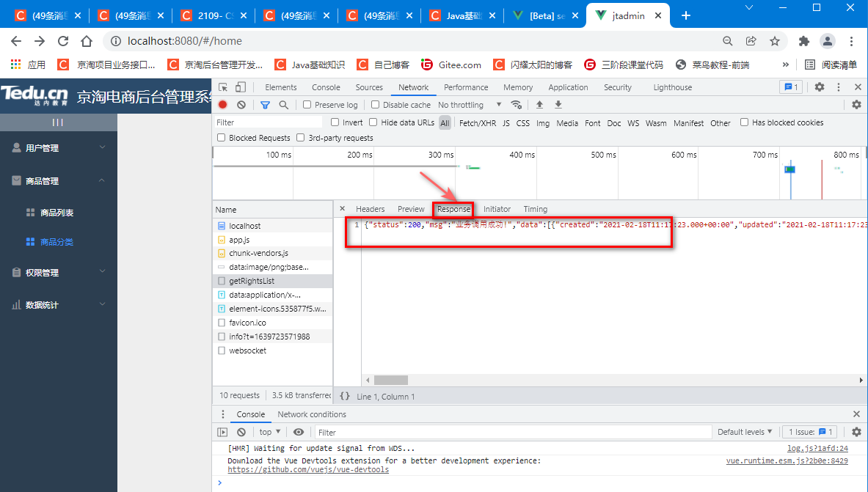The width and height of the screenshot is (868, 492).
Task: Open DevTools settings gear icon
Action: [820, 87]
